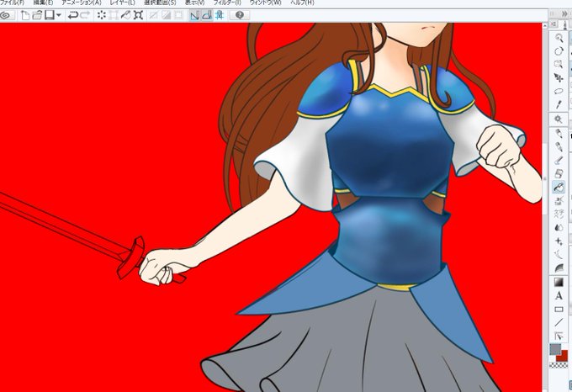The width and height of the screenshot is (572, 392).
Task: Open the Help question-mark button
Action: point(239,15)
